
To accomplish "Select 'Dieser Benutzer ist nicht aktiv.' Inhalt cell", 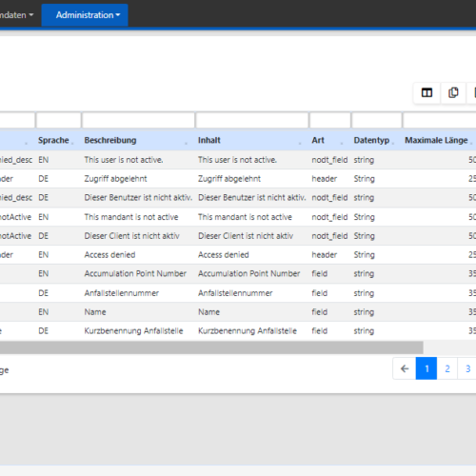I will (252, 198).
